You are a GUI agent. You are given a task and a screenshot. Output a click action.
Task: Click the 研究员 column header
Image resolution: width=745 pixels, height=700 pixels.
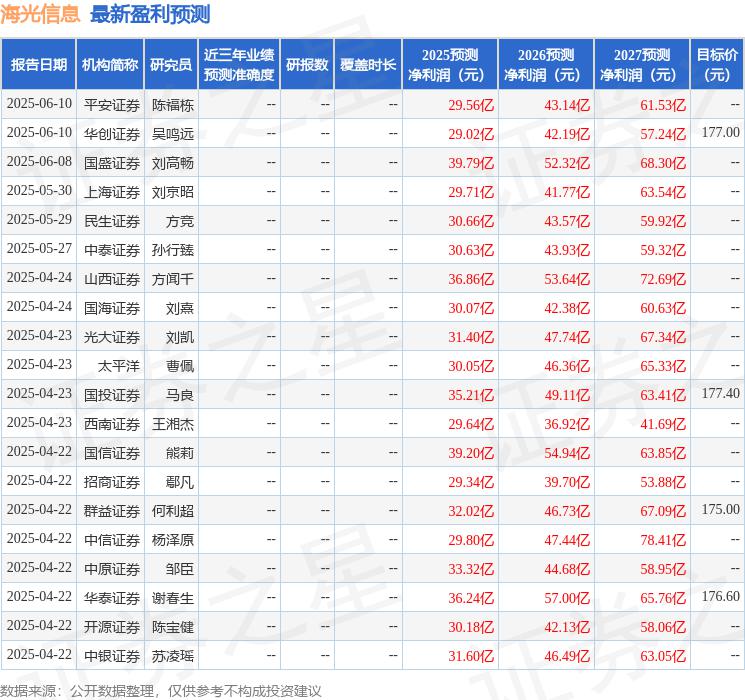point(171,64)
